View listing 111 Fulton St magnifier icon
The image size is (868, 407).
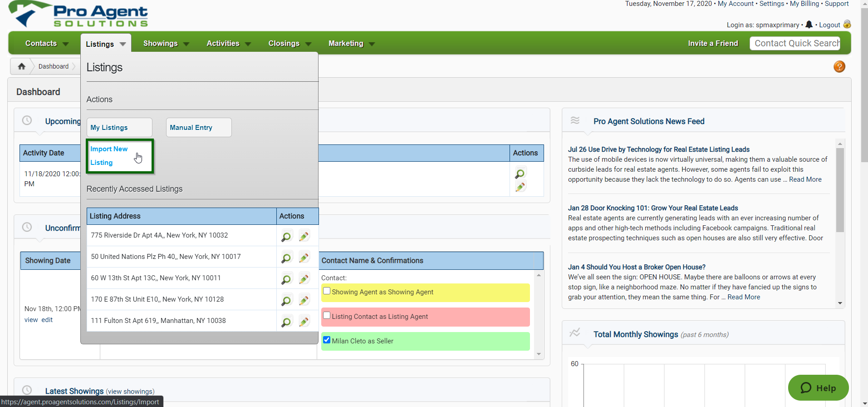pos(286,322)
